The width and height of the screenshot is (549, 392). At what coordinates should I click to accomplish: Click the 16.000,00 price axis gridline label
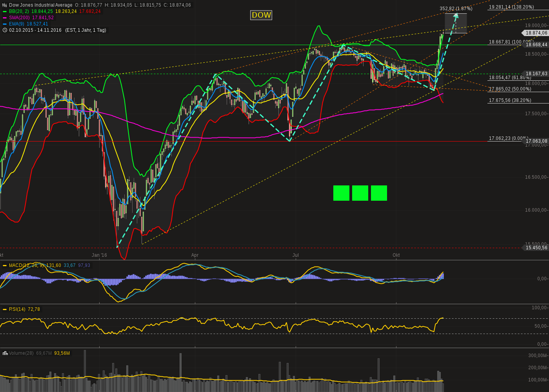click(536, 210)
